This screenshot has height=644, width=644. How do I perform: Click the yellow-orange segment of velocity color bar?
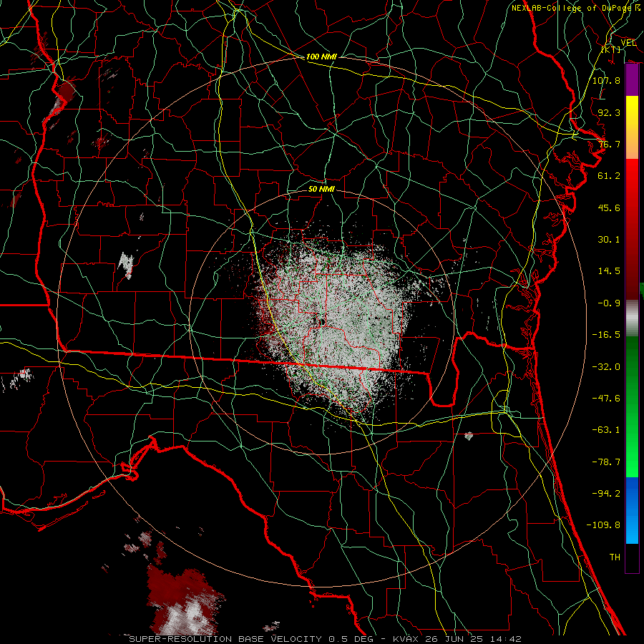coord(632,127)
